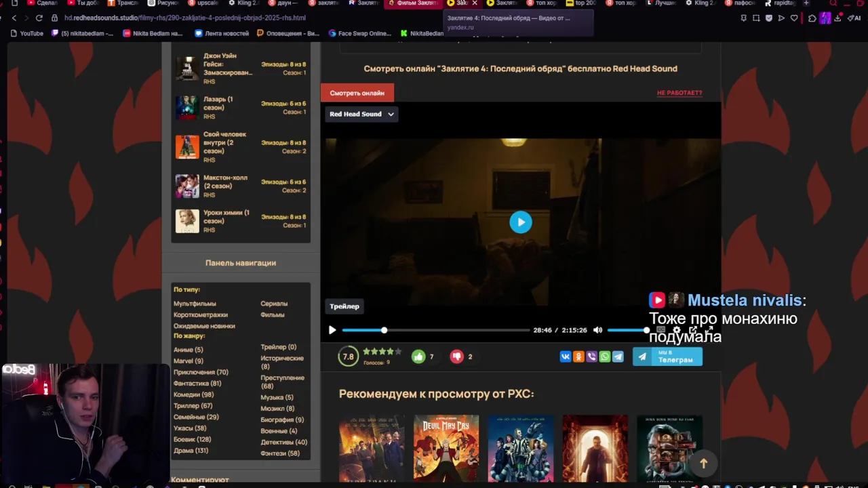Select genre Детективы (40)
The width and height of the screenshot is (868, 488).
(284, 442)
